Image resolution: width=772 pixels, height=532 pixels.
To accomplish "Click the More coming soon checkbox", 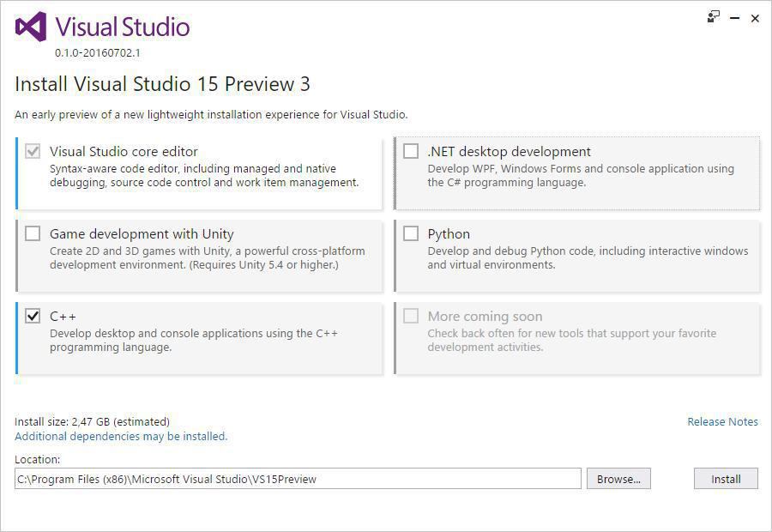I will (x=411, y=317).
